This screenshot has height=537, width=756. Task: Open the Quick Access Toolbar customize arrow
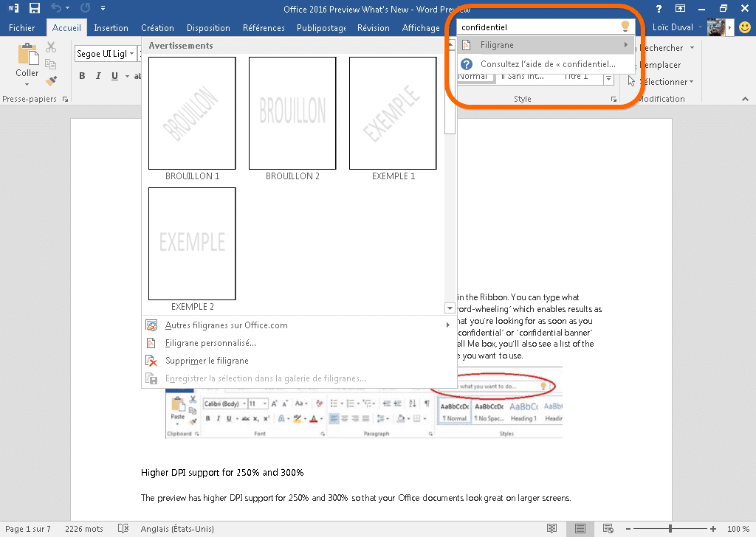(103, 8)
